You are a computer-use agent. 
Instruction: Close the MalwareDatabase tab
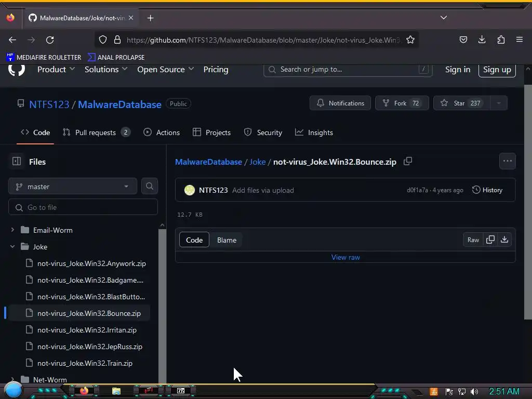pos(131,18)
